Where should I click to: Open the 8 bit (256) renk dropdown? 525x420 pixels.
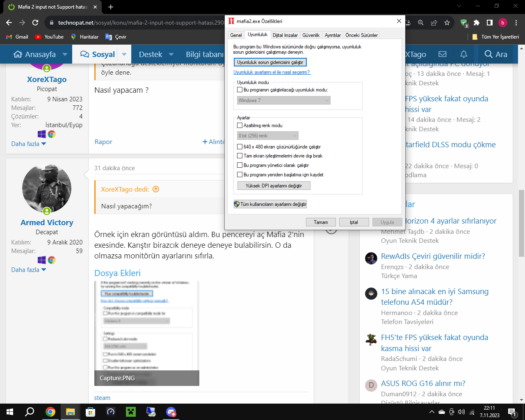coord(268,136)
